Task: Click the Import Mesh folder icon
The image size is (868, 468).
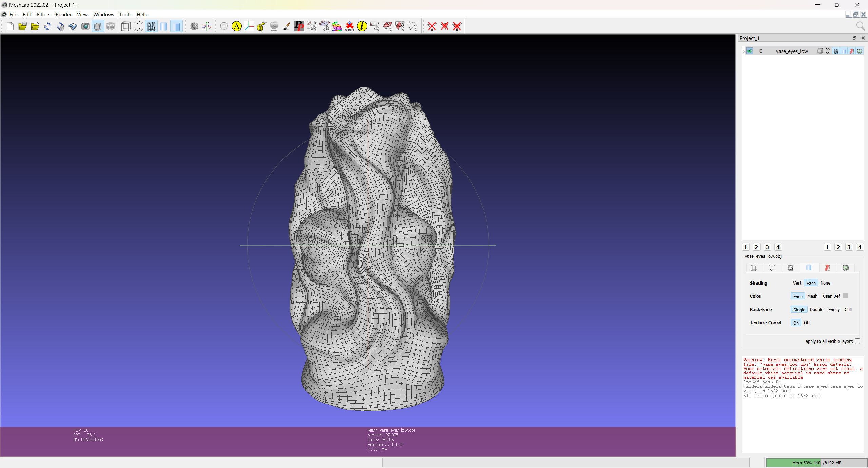Action: [35, 26]
